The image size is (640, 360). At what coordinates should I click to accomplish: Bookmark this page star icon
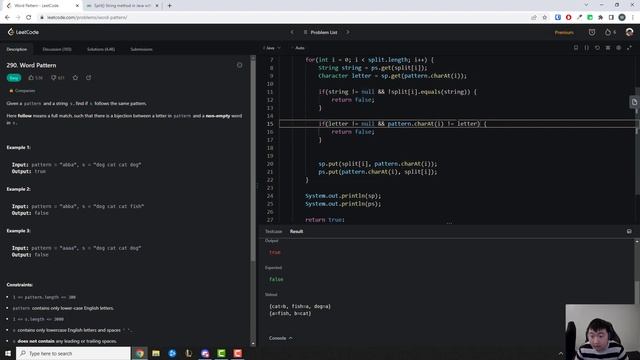pos(544,18)
